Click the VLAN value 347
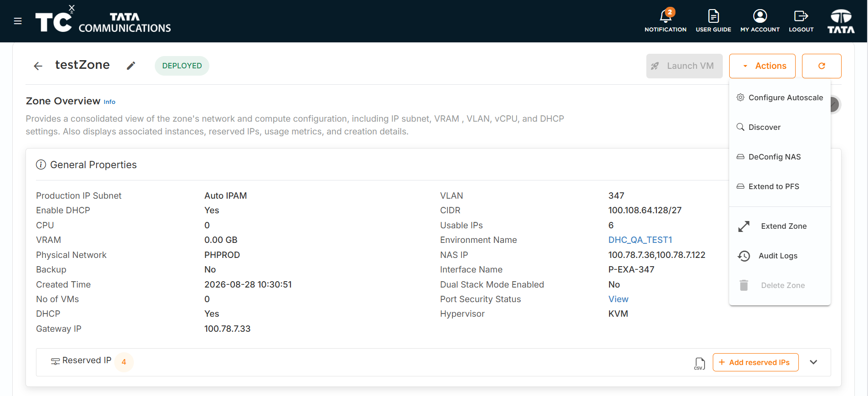This screenshot has width=868, height=396. pyautogui.click(x=616, y=196)
